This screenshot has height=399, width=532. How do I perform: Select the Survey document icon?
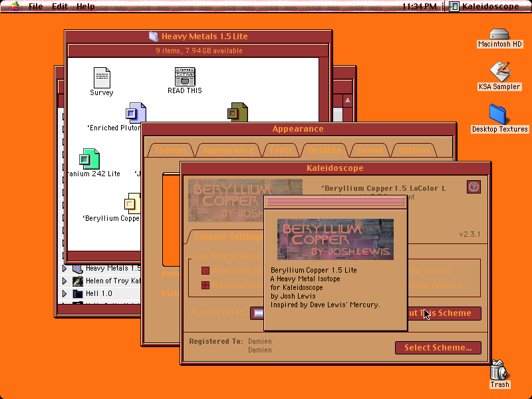[x=102, y=77]
